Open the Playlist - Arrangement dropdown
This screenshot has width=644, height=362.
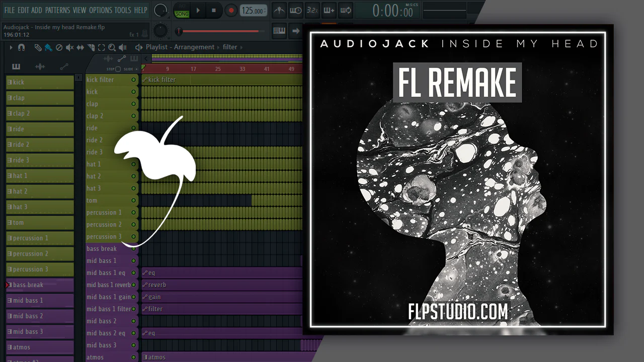(x=180, y=47)
